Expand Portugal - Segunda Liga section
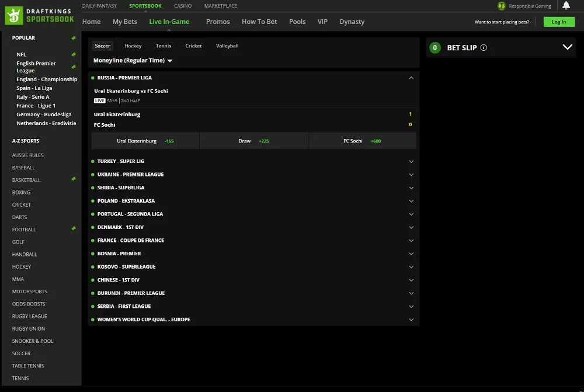This screenshot has width=584, height=392. (411, 214)
